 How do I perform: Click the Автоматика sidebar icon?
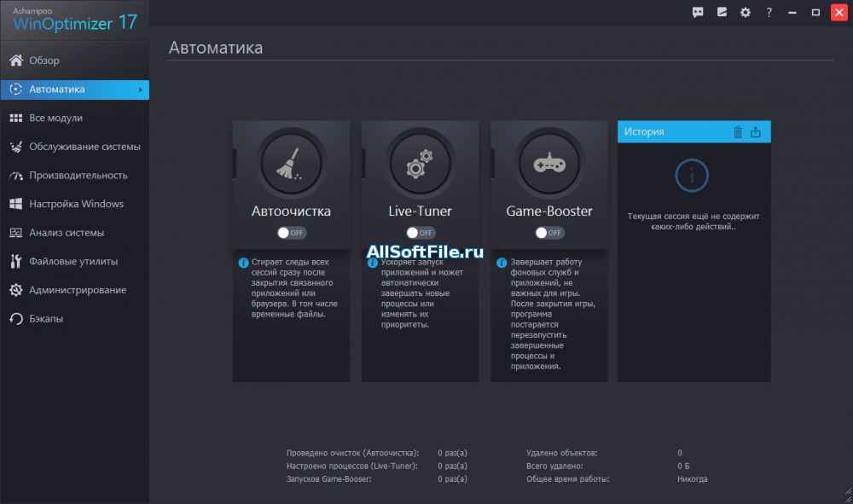[x=15, y=89]
